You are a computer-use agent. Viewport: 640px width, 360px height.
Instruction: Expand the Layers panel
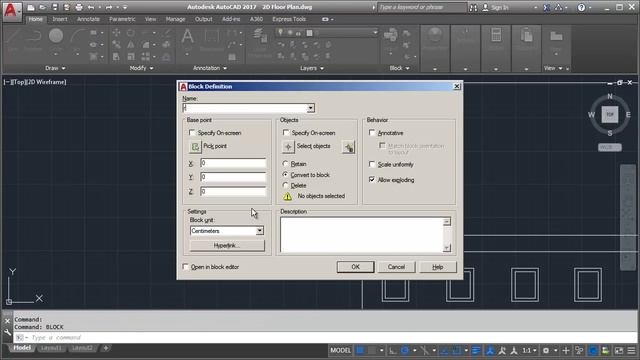click(x=312, y=68)
